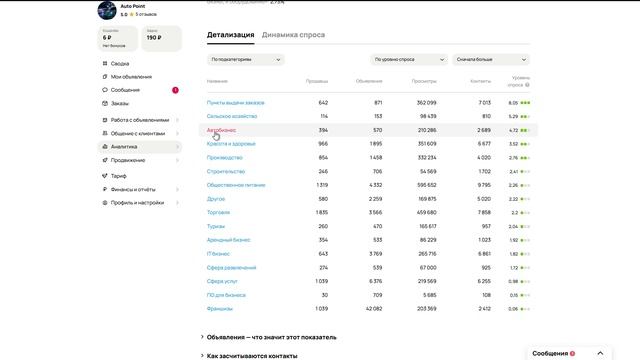Open the Сначала больше order dropdown
This screenshot has width=640, height=360.
tap(491, 60)
